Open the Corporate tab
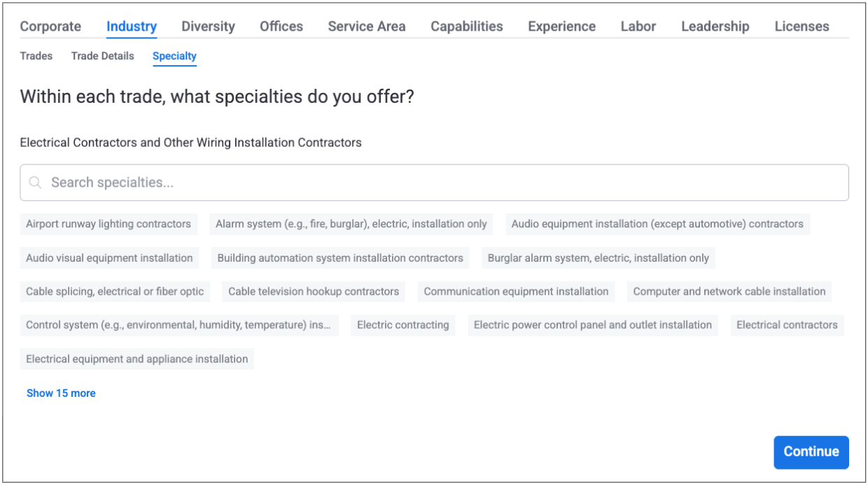The height and width of the screenshot is (485, 868). 50,27
